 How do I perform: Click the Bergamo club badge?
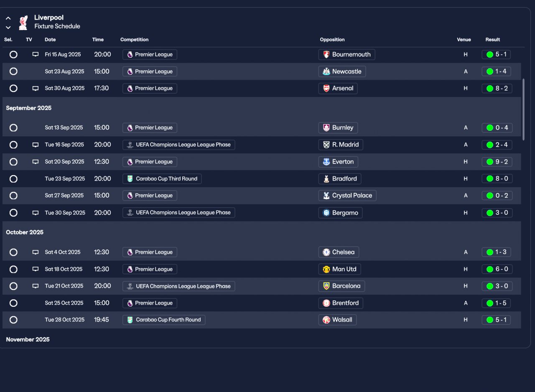(x=326, y=213)
